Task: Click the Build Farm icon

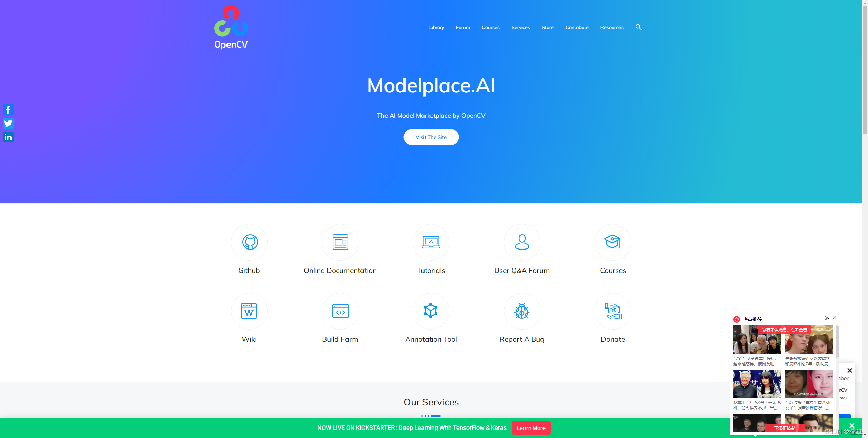Action: pos(340,311)
